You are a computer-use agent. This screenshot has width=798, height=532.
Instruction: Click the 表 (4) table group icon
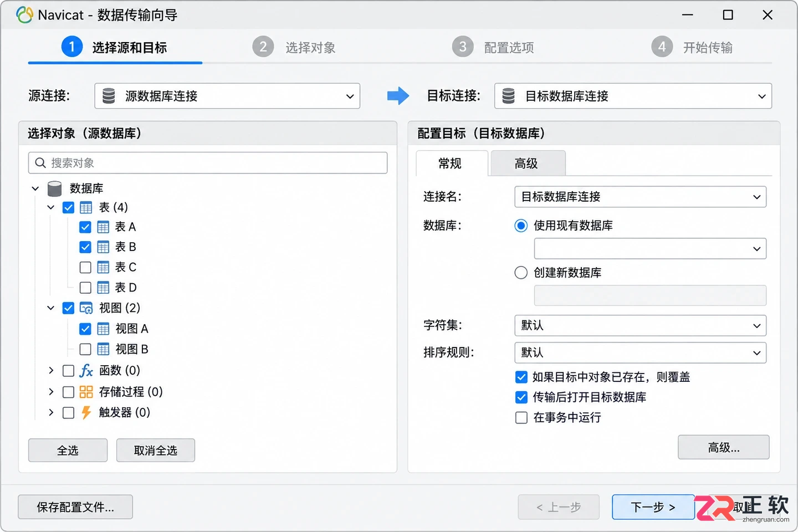coord(86,208)
